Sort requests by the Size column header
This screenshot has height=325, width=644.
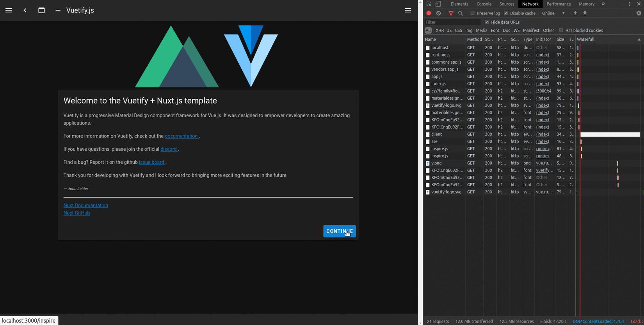(x=560, y=39)
